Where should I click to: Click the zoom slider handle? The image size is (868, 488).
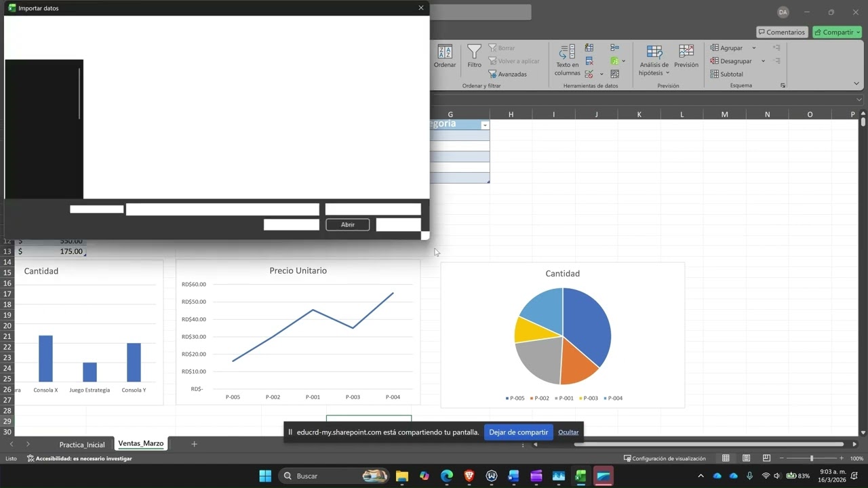click(812, 458)
